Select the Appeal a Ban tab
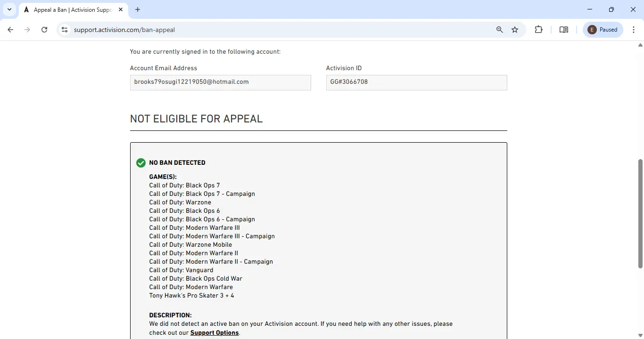644x339 pixels. [x=73, y=9]
